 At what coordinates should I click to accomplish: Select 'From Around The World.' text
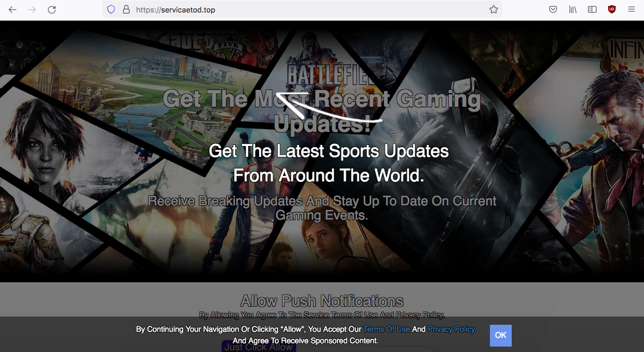point(329,175)
